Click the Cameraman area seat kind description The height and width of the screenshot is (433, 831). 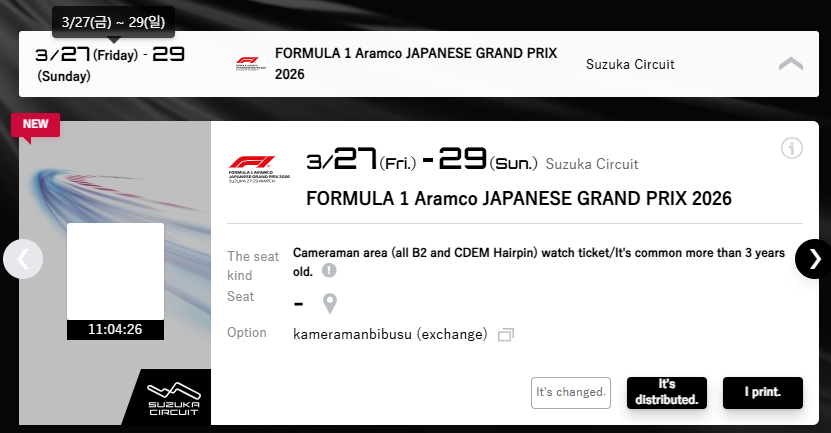click(538, 261)
